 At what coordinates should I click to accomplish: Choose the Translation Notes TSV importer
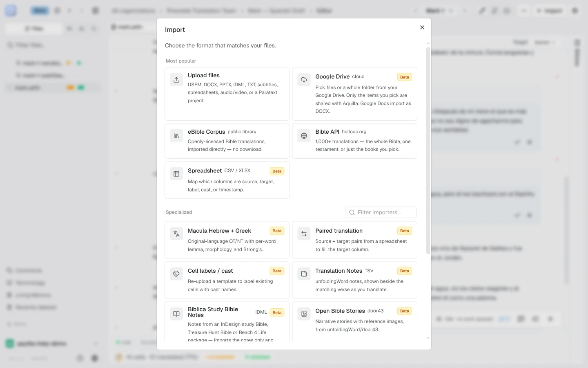tap(355, 280)
